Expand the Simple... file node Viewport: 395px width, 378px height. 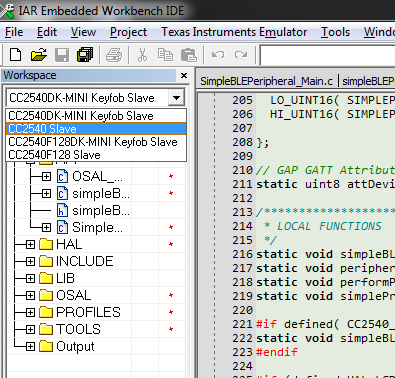click(x=46, y=228)
